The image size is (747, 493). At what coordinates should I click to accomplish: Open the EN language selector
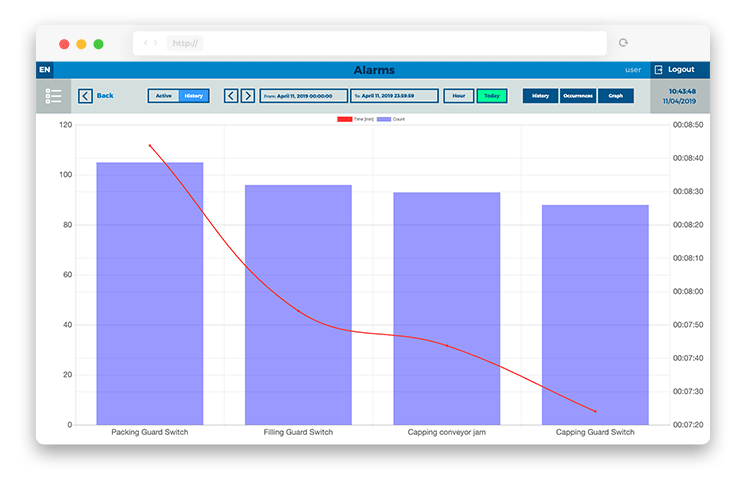point(44,70)
